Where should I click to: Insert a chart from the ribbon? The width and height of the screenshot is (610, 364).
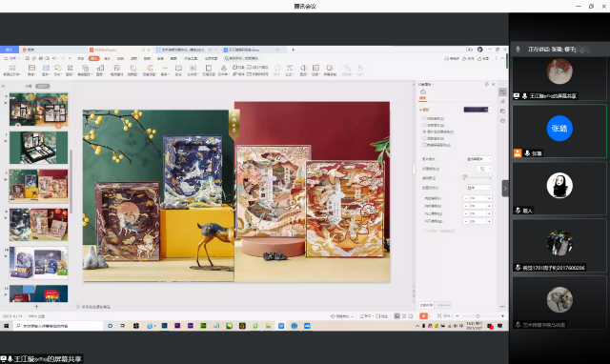[x=100, y=70]
